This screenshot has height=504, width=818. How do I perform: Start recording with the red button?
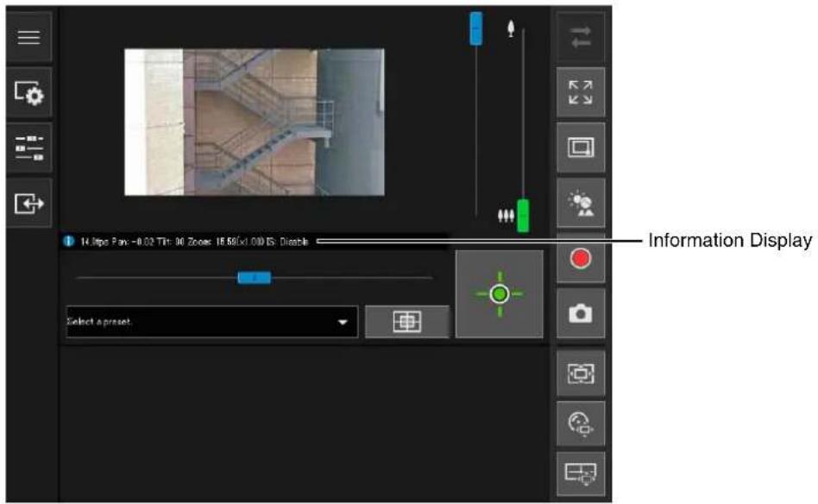(581, 258)
